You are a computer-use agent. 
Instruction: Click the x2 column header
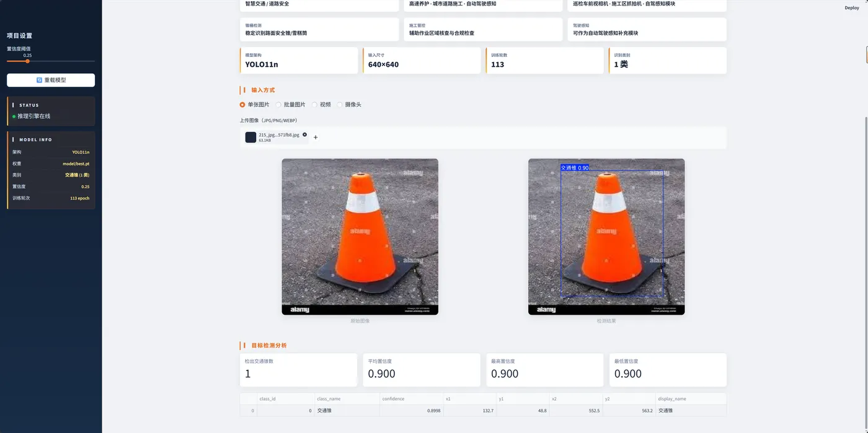576,399
